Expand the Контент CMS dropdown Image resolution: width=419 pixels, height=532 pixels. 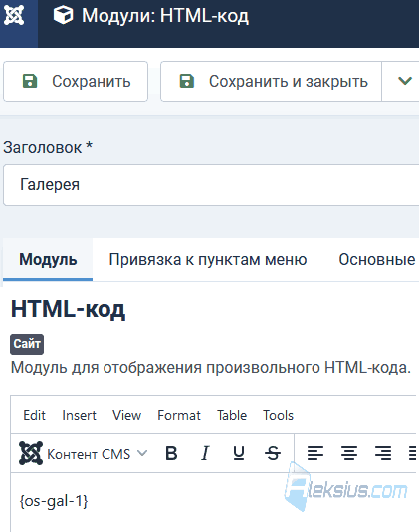(x=84, y=453)
